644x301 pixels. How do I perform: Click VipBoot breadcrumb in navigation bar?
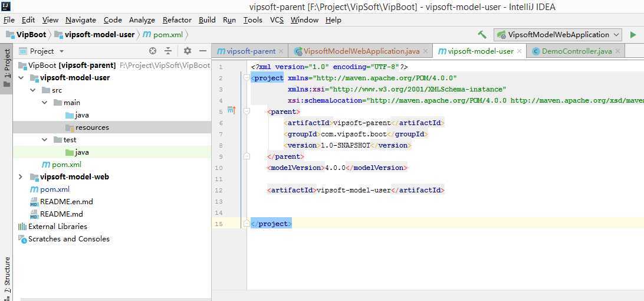pos(27,35)
